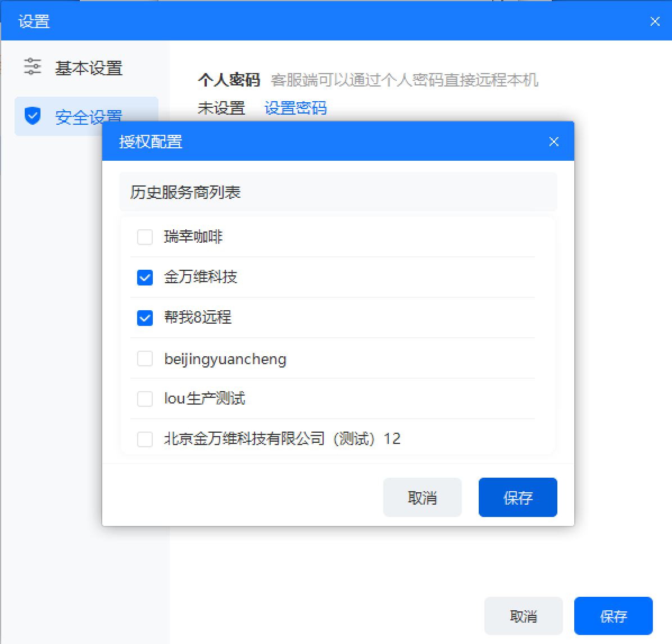Tick the beijingyuancheng checkbox
This screenshot has height=644, width=672.
pos(145,359)
